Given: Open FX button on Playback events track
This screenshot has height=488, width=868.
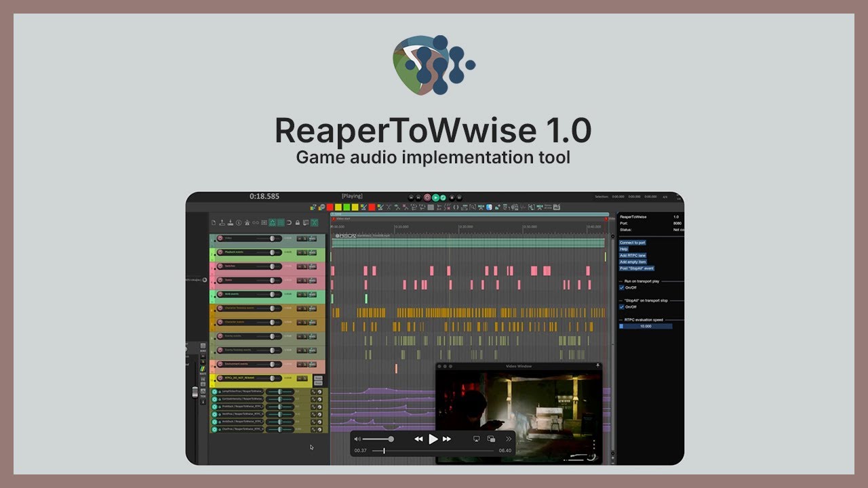Looking at the screenshot, I should point(313,252).
